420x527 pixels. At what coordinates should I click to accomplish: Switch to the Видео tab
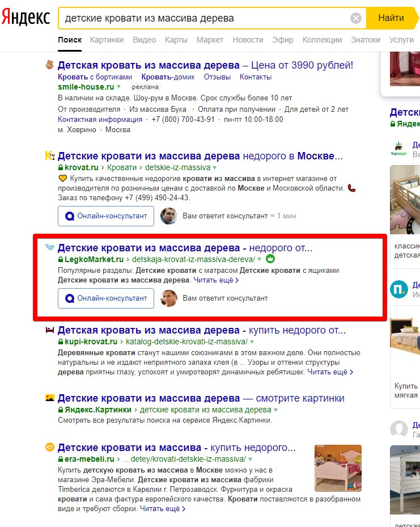[145, 40]
